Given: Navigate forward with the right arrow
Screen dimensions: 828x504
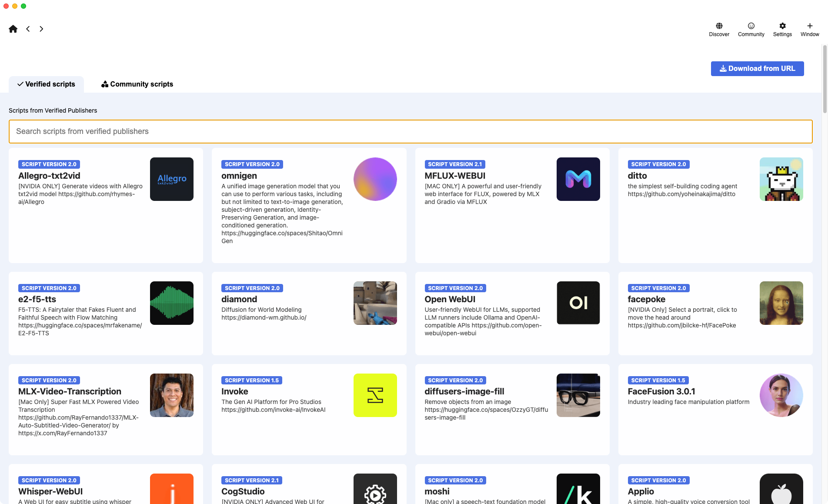Looking at the screenshot, I should (x=41, y=29).
